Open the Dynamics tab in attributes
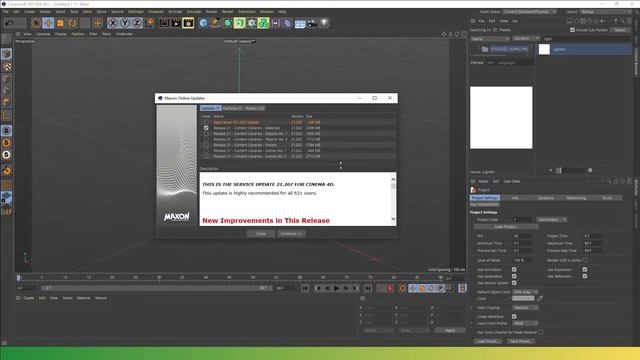This screenshot has height=360, width=640. click(545, 198)
